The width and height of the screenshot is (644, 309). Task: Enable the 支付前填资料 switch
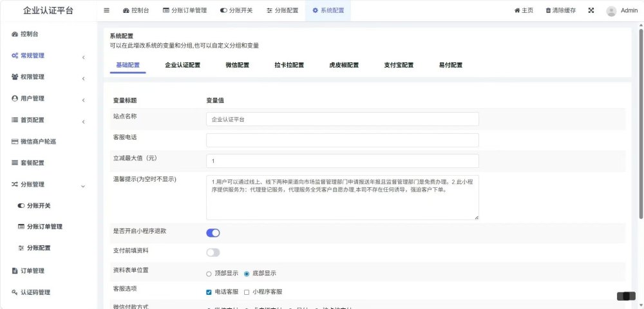coord(213,252)
